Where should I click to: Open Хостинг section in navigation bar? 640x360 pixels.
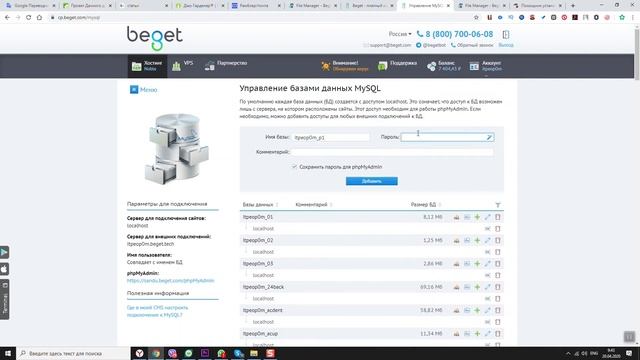pyautogui.click(x=147, y=66)
